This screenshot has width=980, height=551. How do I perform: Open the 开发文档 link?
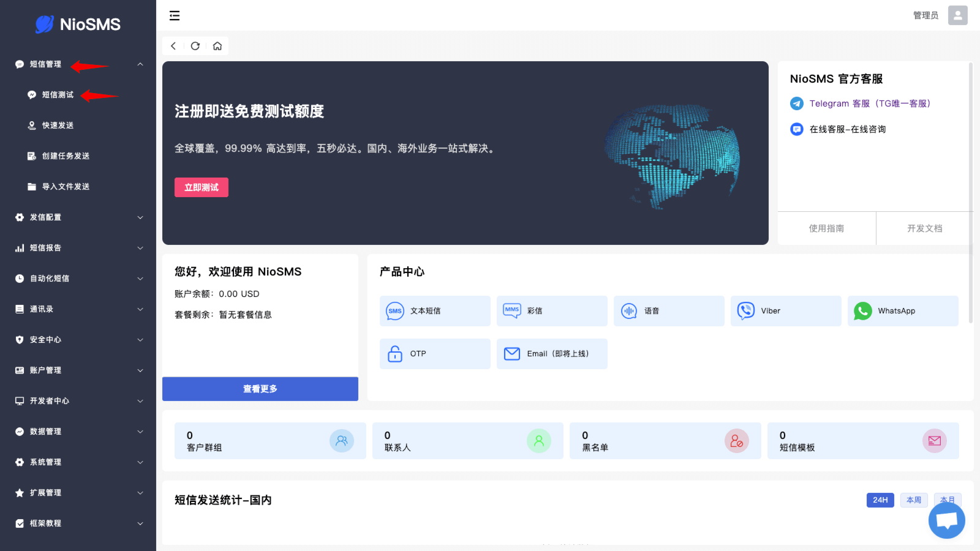click(925, 228)
